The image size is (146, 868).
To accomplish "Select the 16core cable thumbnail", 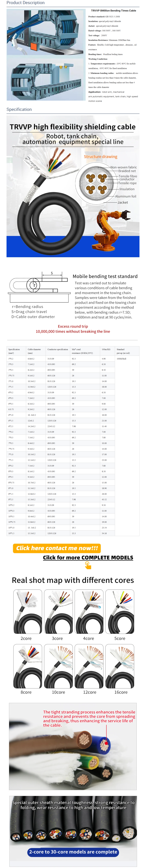I will pos(120,666).
